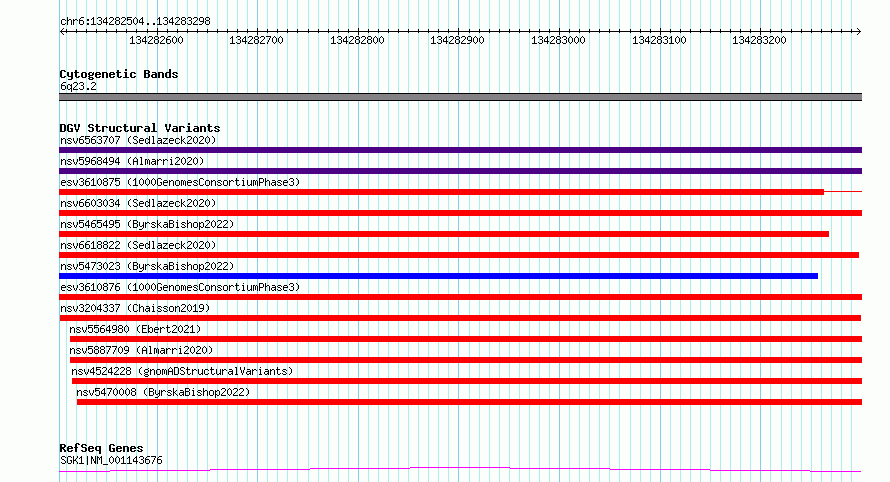Select the nsv6563707 purple variant bar
The width and height of the screenshot is (890, 482).
tap(460, 150)
